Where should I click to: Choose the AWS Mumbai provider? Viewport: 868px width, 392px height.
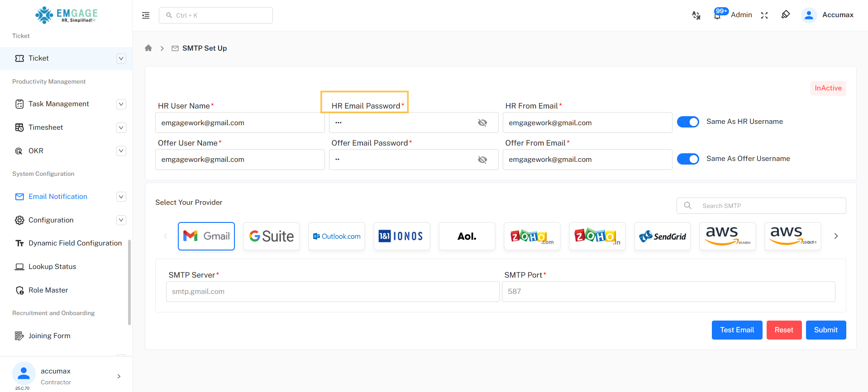728,236
